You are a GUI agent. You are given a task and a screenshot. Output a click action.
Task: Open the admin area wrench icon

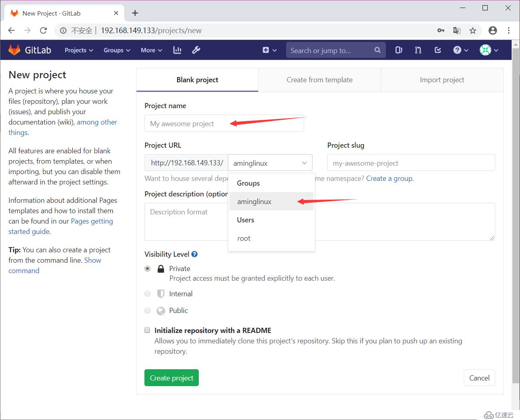[x=196, y=50]
